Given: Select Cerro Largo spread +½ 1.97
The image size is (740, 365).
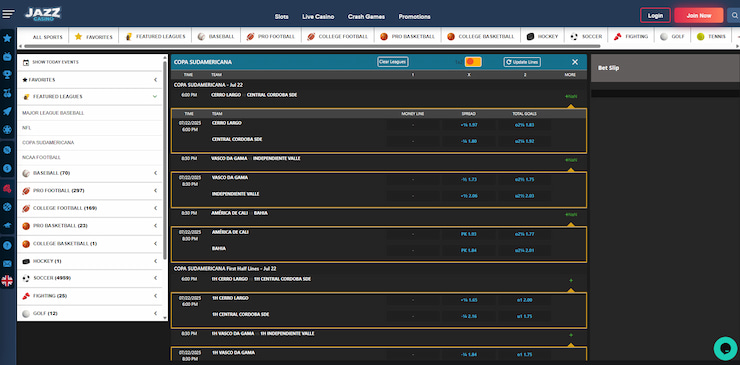Looking at the screenshot, I should coord(469,125).
